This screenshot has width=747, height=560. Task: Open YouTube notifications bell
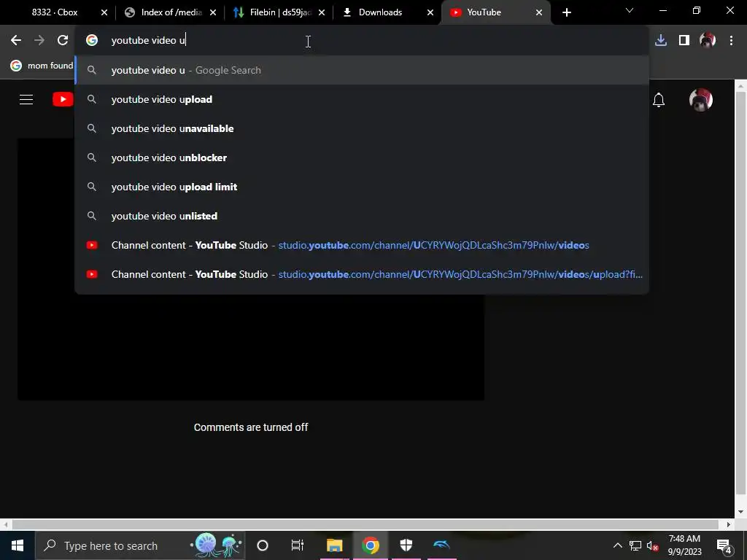point(659,100)
